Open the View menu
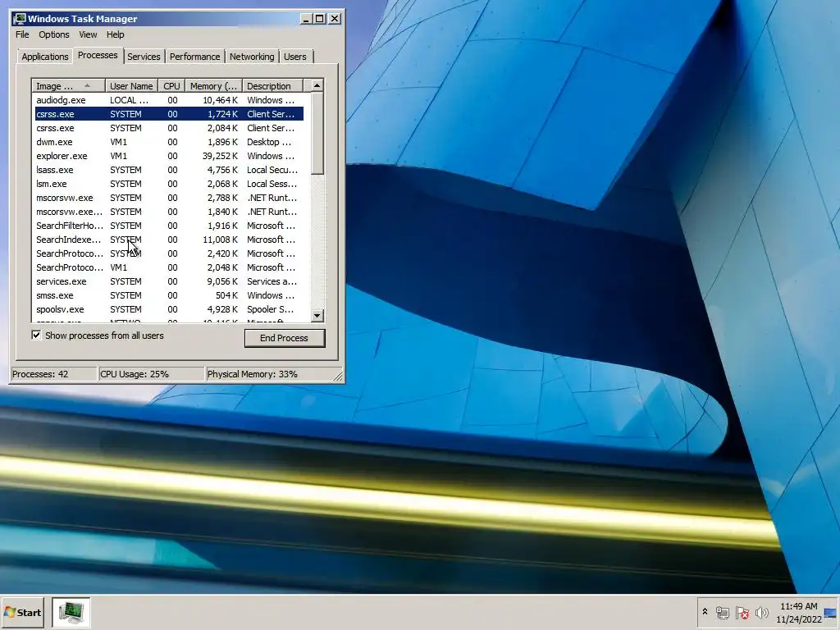The width and height of the screenshot is (840, 630). coord(88,34)
